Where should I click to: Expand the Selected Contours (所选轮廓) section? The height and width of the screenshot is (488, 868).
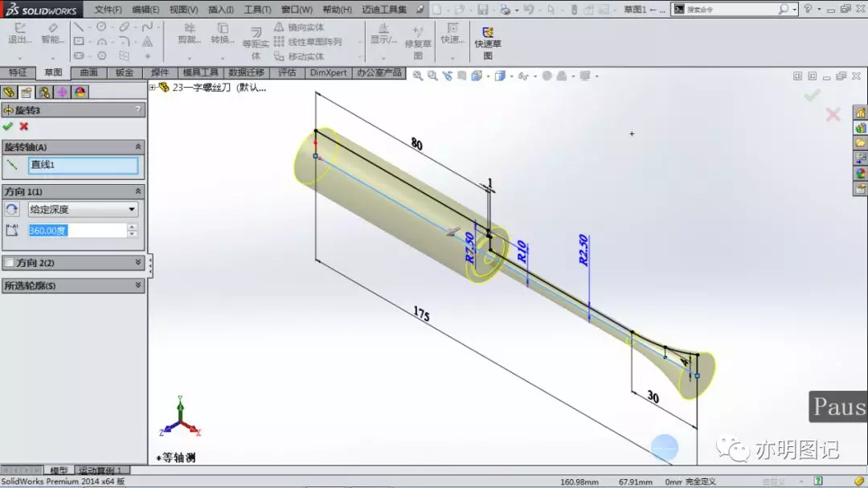coord(138,285)
